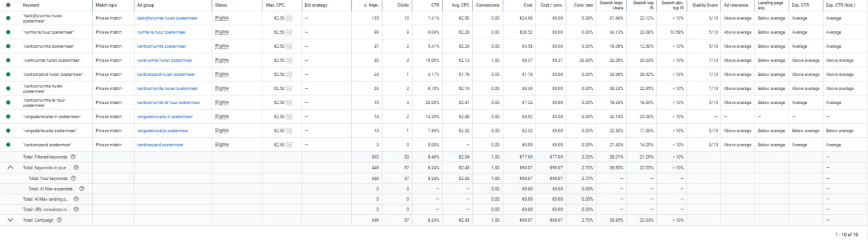Click the green status dot for 'bedrijfsruimte huren zoetermeer'

(x=8, y=18)
